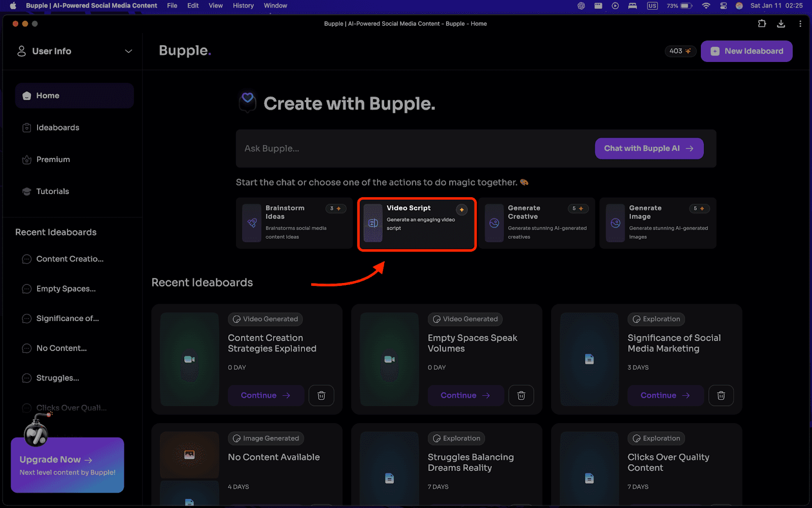Continue Empty Spaces Speak Volumes ideaboard
The height and width of the screenshot is (508, 812).
click(x=466, y=395)
